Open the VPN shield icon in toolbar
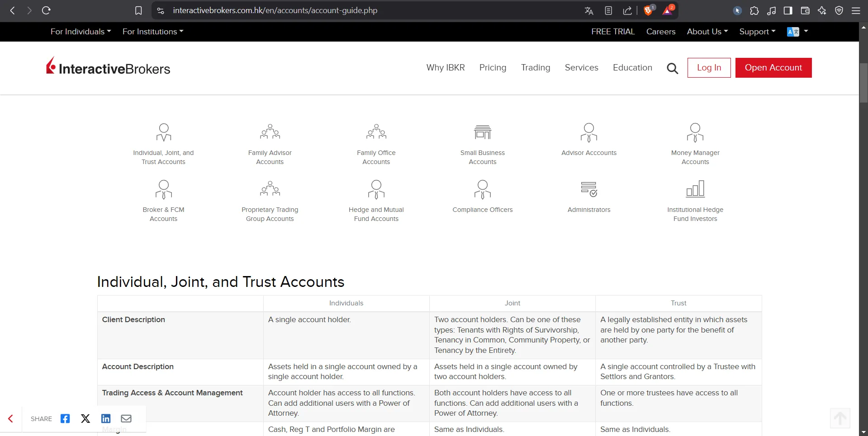 click(x=839, y=10)
